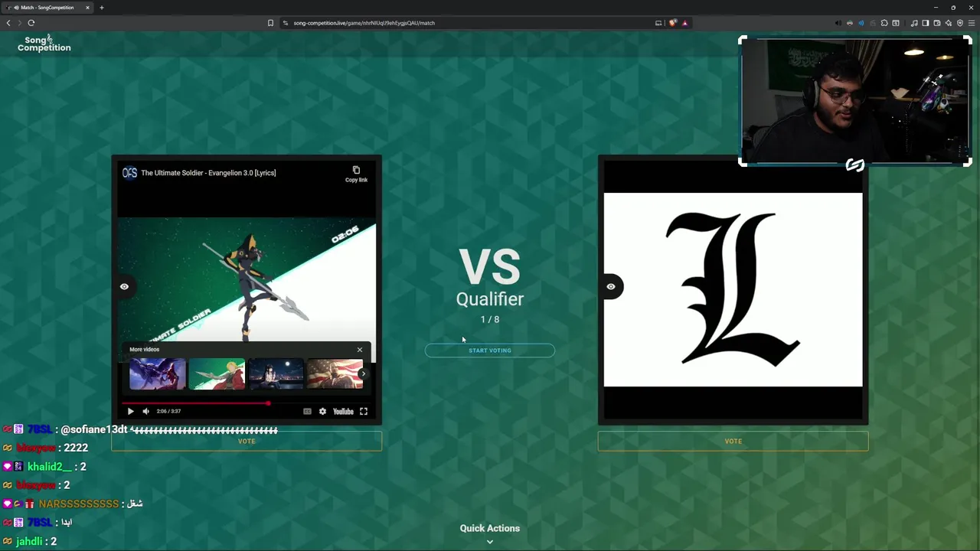This screenshot has width=980, height=551.
Task: Open the blond alchemist suggested video
Action: click(x=217, y=374)
